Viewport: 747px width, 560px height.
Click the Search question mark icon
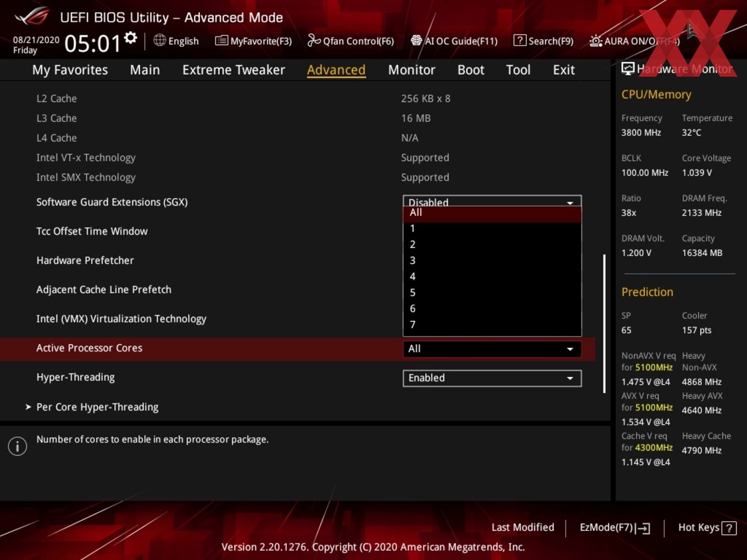[519, 41]
